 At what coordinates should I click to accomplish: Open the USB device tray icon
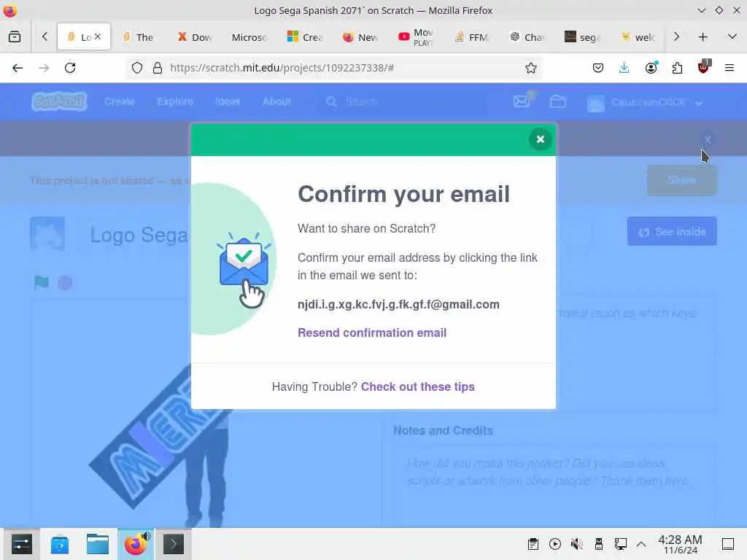pos(599,544)
